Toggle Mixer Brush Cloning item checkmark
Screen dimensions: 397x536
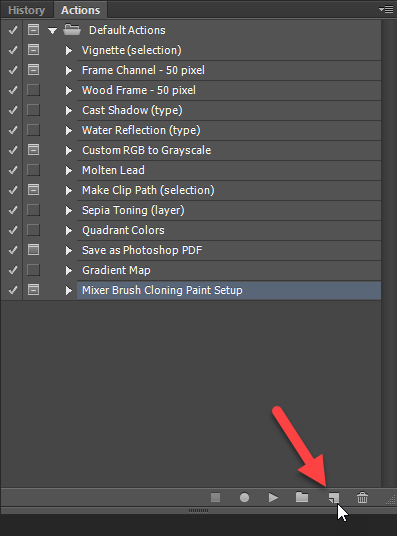[x=13, y=290]
